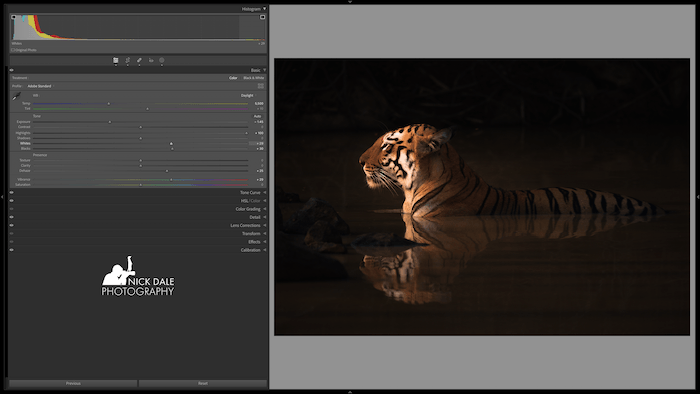700x394 pixels.
Task: Select the Black & White treatment
Action: coord(254,78)
